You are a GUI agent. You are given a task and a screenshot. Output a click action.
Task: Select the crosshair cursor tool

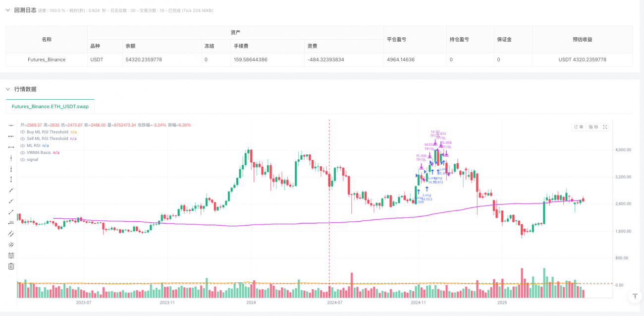[x=11, y=126]
